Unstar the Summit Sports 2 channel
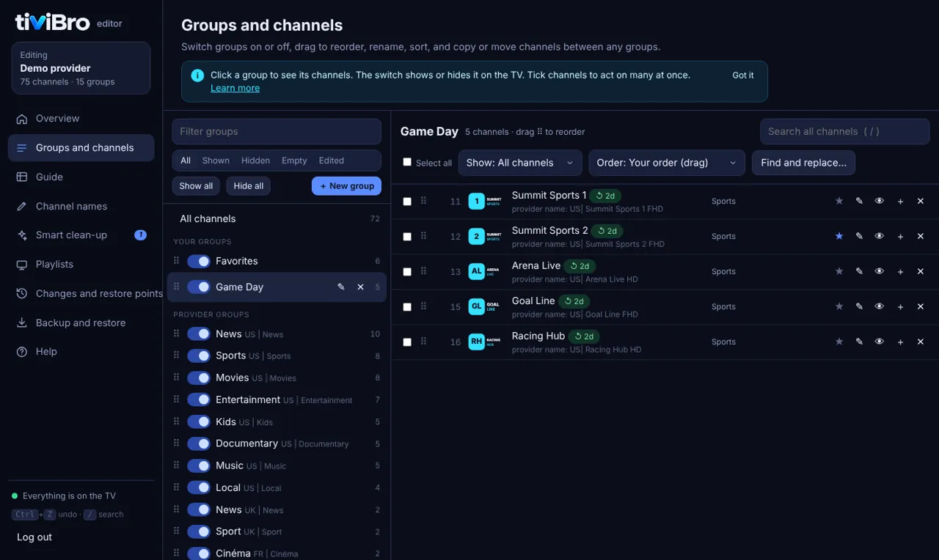The height and width of the screenshot is (560, 939). [839, 237]
